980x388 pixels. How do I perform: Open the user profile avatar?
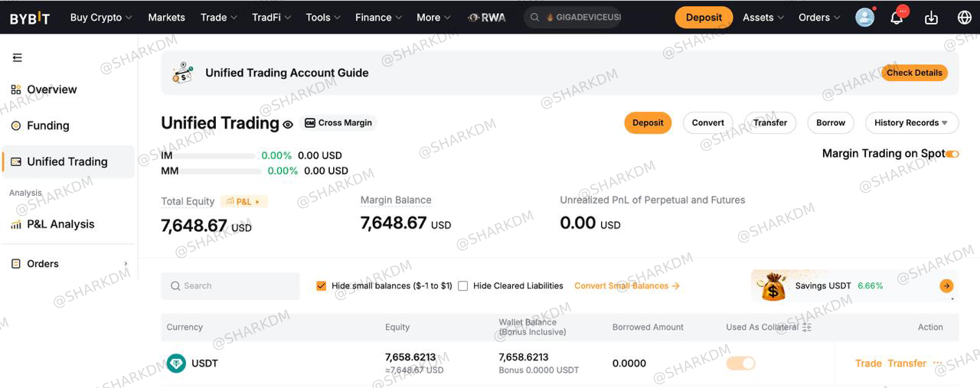point(864,18)
